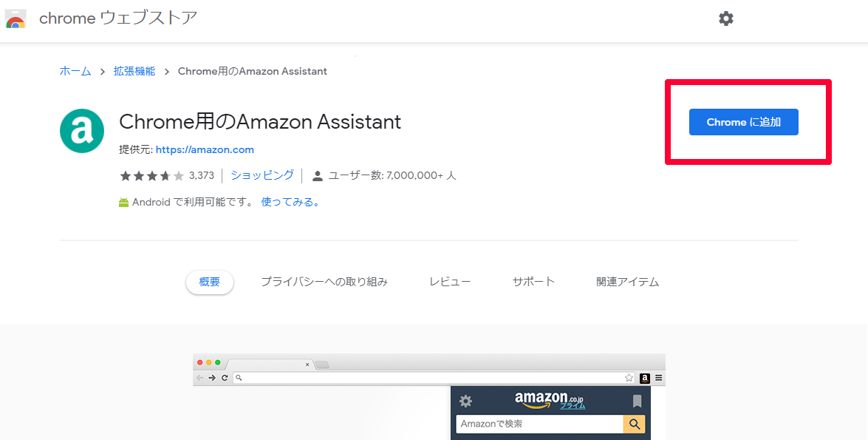
Task: Click the green maximize dot in preview window
Action: point(217,362)
